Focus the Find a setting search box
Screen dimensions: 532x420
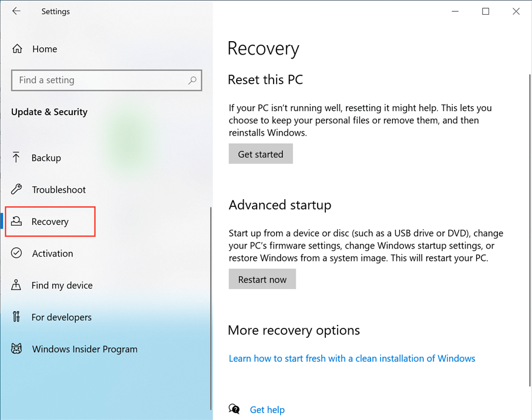pos(106,80)
